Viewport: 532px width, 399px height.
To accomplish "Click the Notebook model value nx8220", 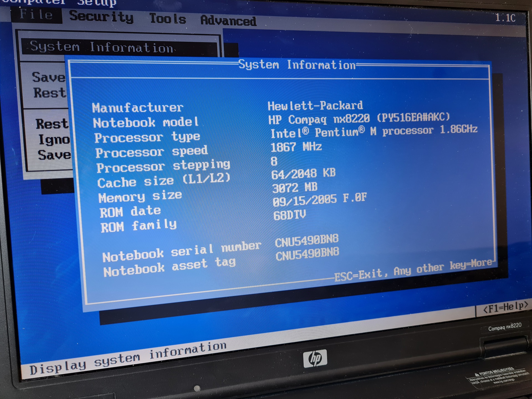I will [359, 119].
